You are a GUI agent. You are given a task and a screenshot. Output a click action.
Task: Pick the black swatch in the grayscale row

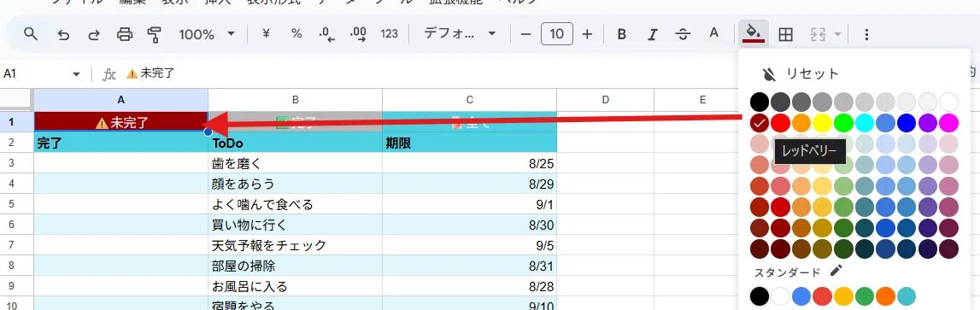(x=759, y=102)
